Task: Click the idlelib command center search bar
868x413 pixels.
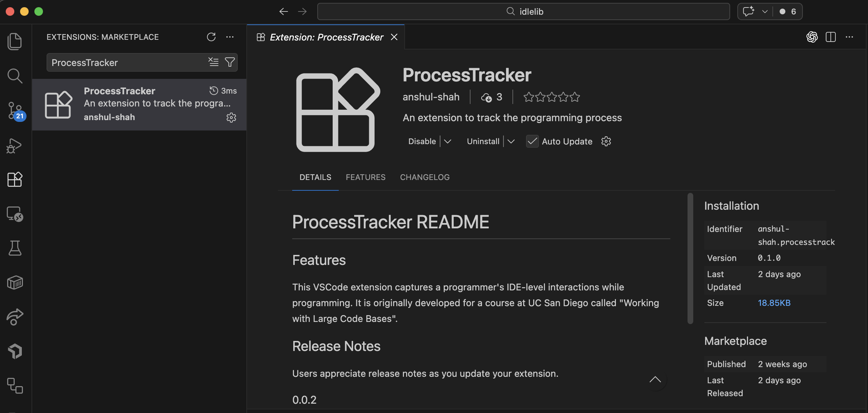Action: pyautogui.click(x=524, y=11)
